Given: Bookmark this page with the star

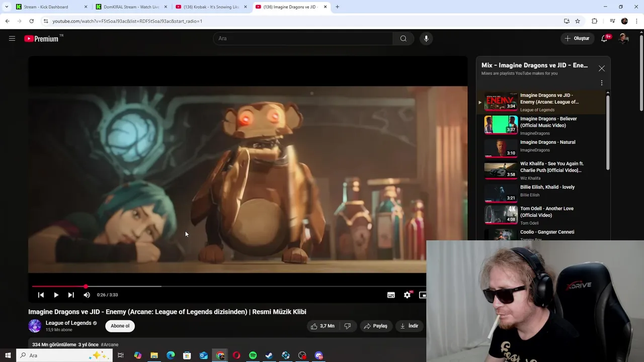Looking at the screenshot, I should [x=578, y=21].
